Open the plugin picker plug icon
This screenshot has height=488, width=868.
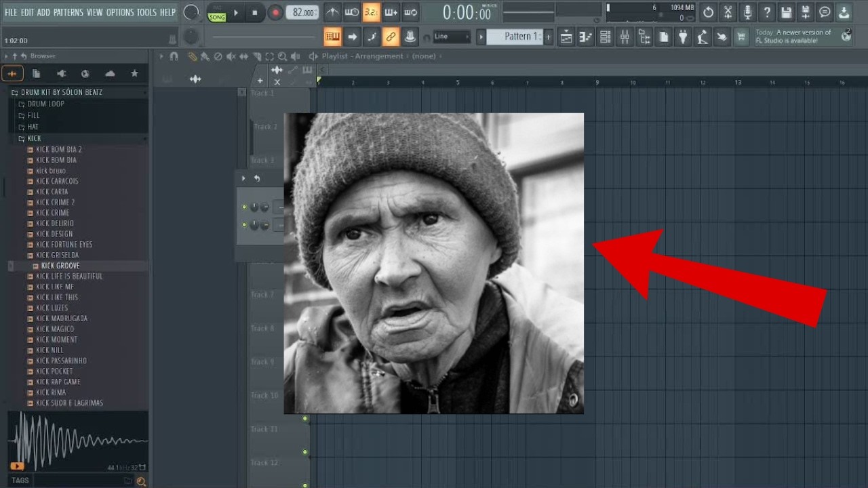click(684, 37)
